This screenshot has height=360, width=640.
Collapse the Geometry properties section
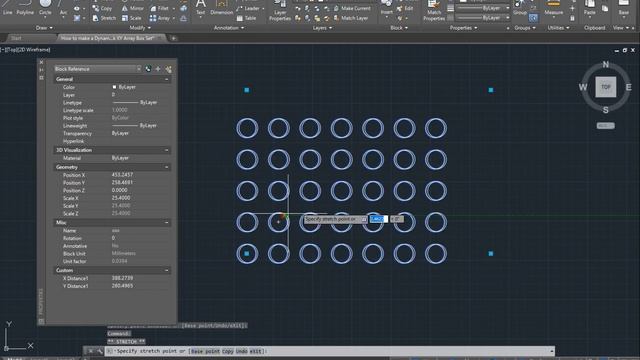[x=167, y=167]
